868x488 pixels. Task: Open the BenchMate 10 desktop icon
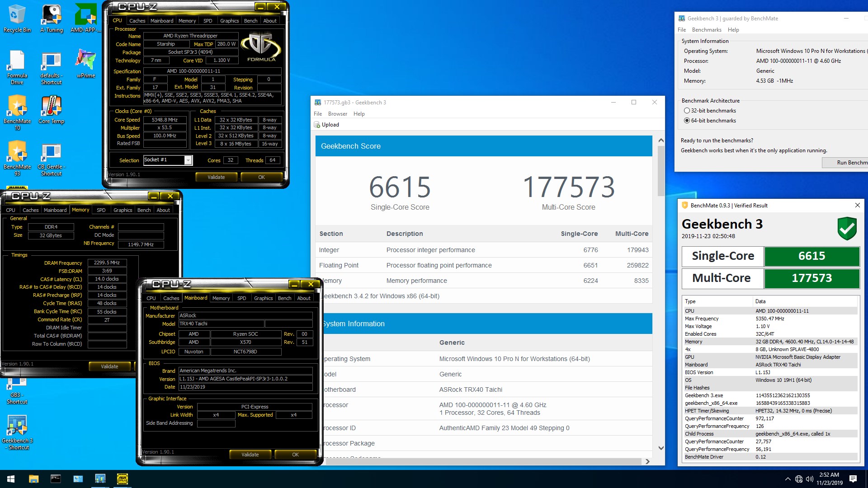pyautogui.click(x=17, y=113)
